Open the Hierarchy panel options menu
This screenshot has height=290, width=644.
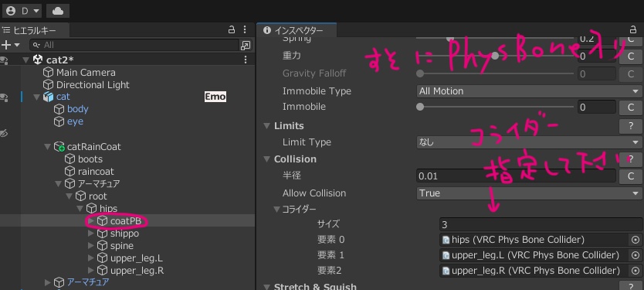(x=245, y=29)
